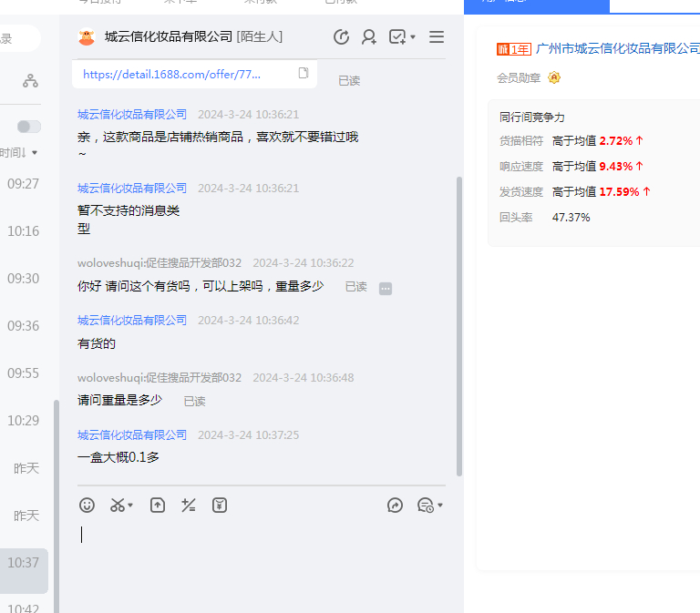Click the refresh history clock icon
The width and height of the screenshot is (700, 613).
point(342,37)
